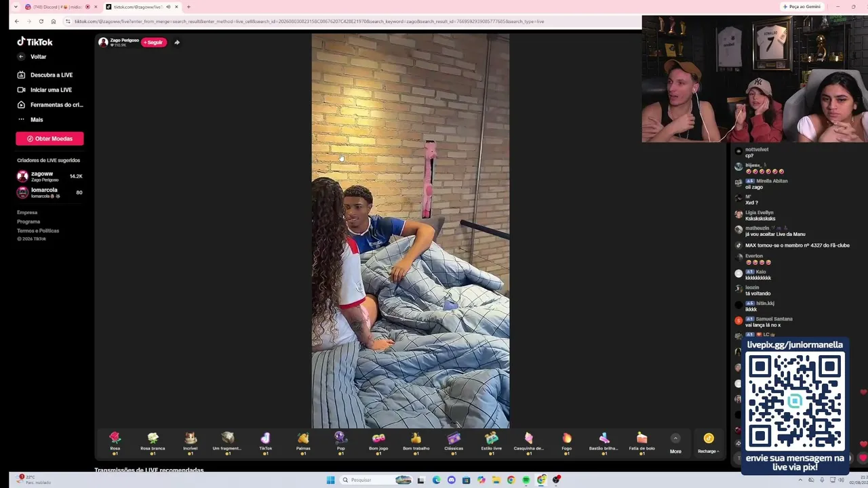868x488 pixels.
Task: Go to the browser home page
Action: pos(53,22)
